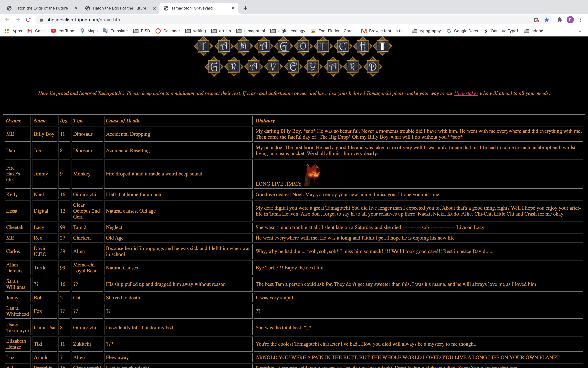Screen dimensions: 588x368
Task: Go back with the browser back arrow
Action: (7, 20)
